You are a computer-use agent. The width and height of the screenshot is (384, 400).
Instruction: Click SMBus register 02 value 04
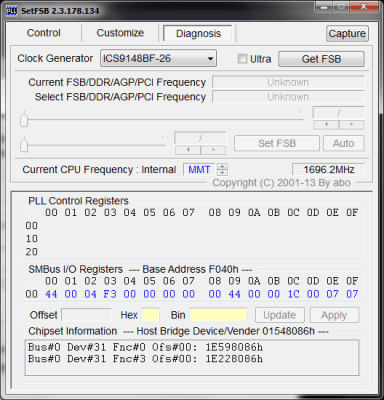click(90, 294)
